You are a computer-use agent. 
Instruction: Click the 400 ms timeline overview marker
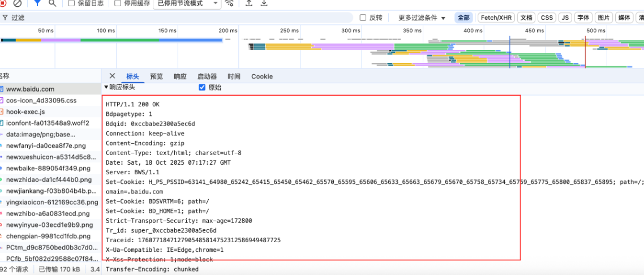point(474,31)
